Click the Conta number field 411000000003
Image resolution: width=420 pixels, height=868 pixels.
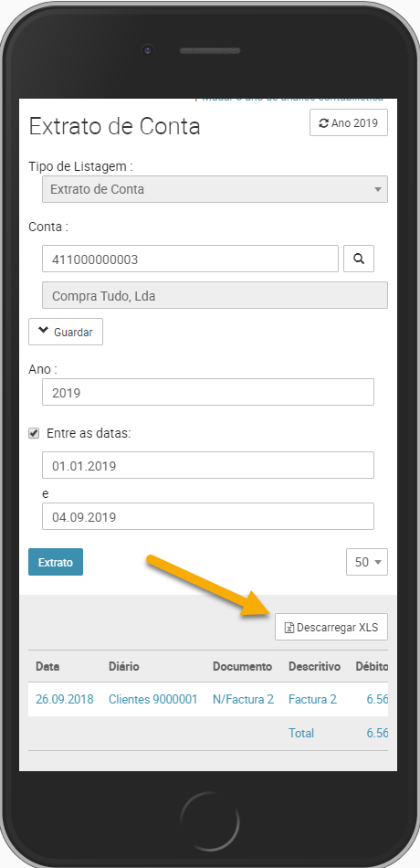(190, 259)
